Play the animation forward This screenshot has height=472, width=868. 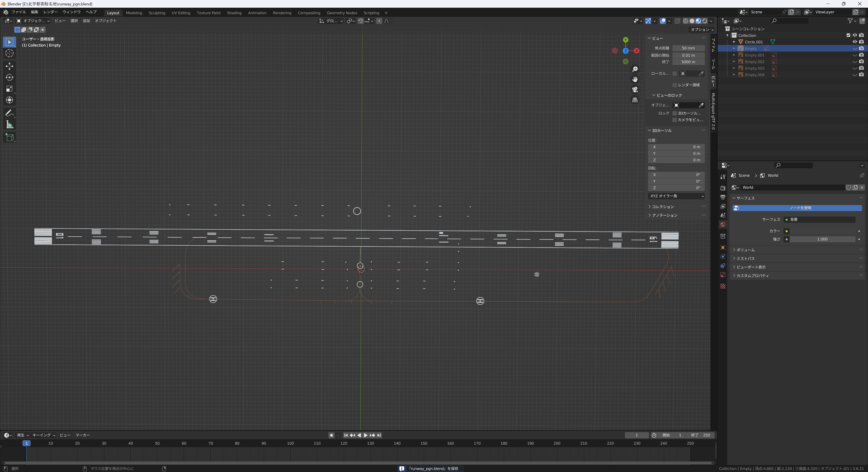pos(366,435)
